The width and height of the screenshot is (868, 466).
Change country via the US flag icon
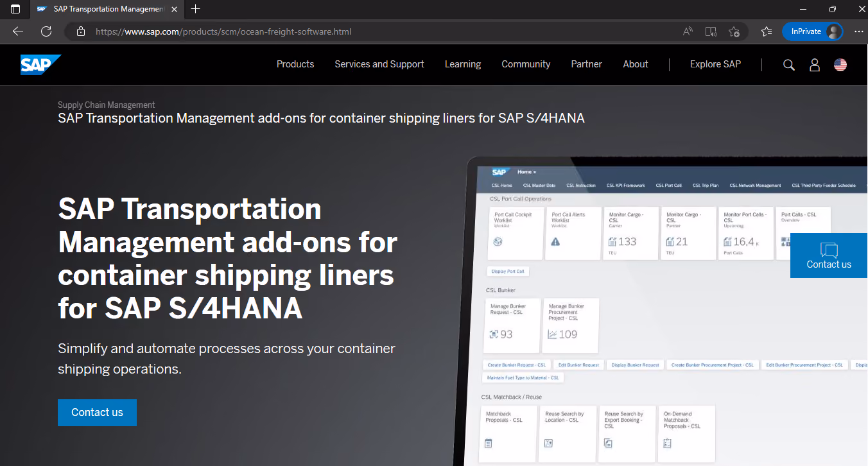(x=840, y=65)
